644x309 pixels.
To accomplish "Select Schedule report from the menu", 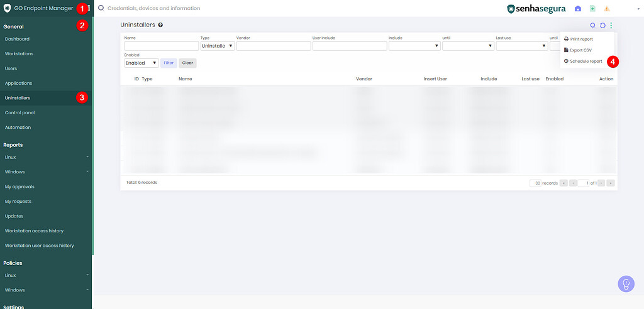I will pos(583,61).
